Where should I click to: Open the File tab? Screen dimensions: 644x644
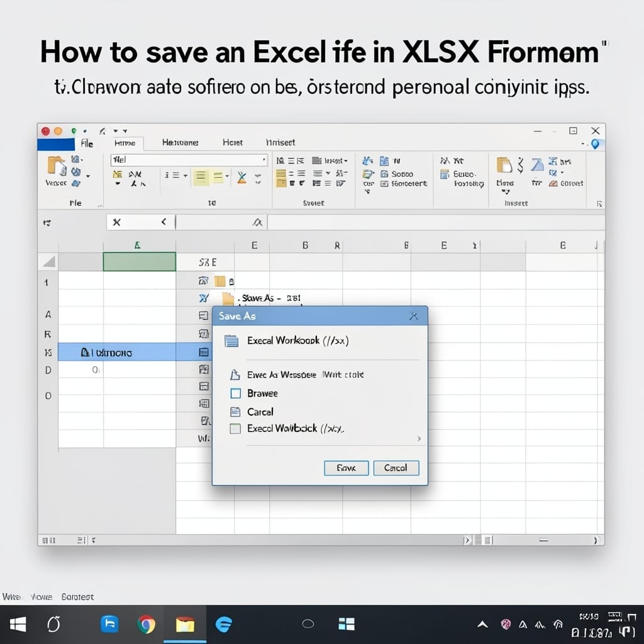click(x=87, y=144)
